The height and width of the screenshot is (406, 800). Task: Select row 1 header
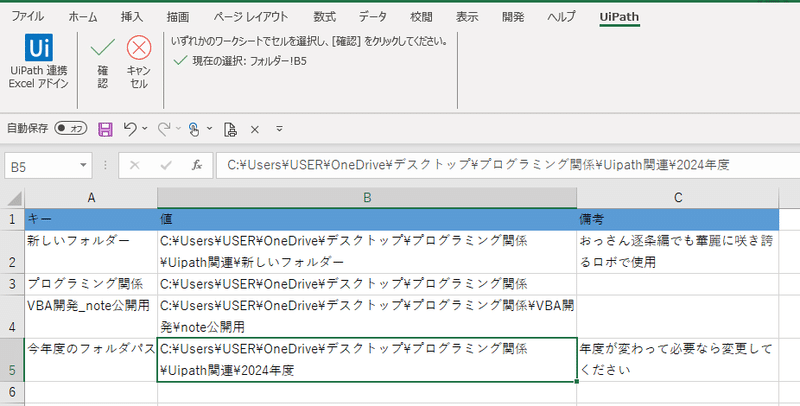pyautogui.click(x=12, y=219)
